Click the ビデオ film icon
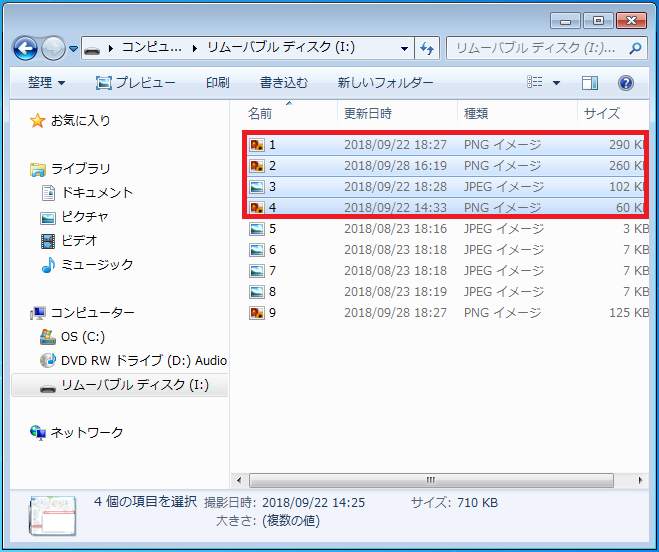Image resolution: width=659 pixels, height=552 pixels. click(x=48, y=241)
